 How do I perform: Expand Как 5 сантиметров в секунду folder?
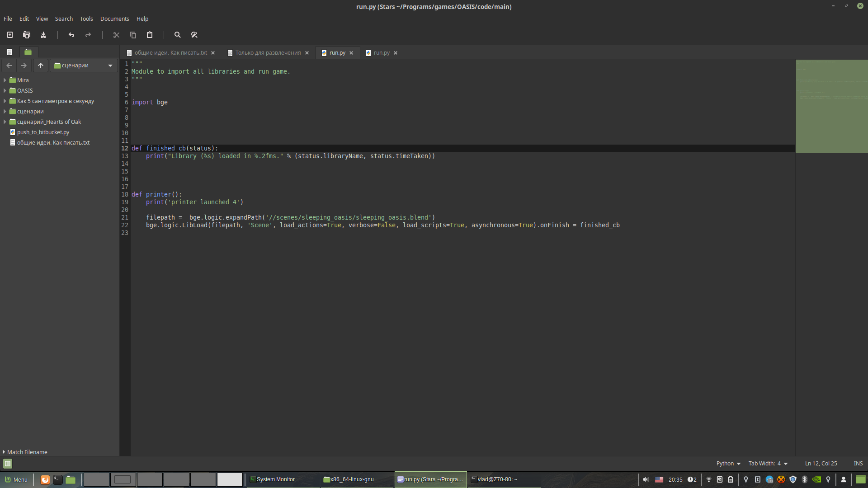tap(5, 101)
